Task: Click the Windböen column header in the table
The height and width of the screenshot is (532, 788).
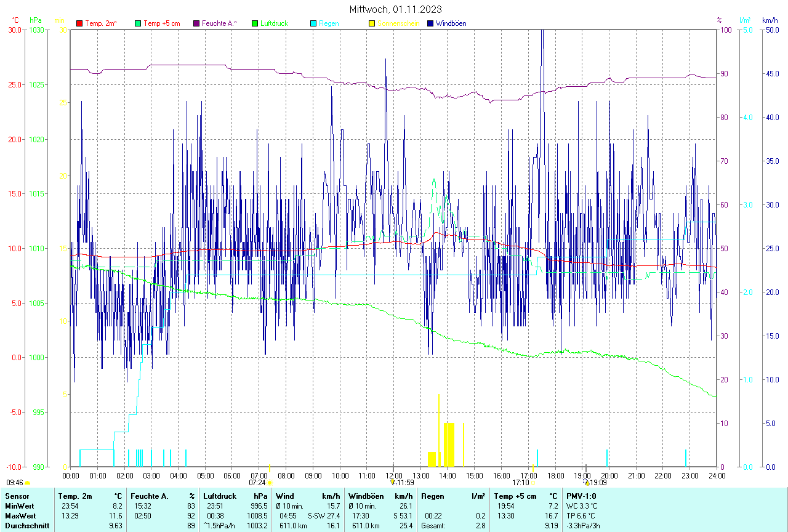Action: point(365,496)
